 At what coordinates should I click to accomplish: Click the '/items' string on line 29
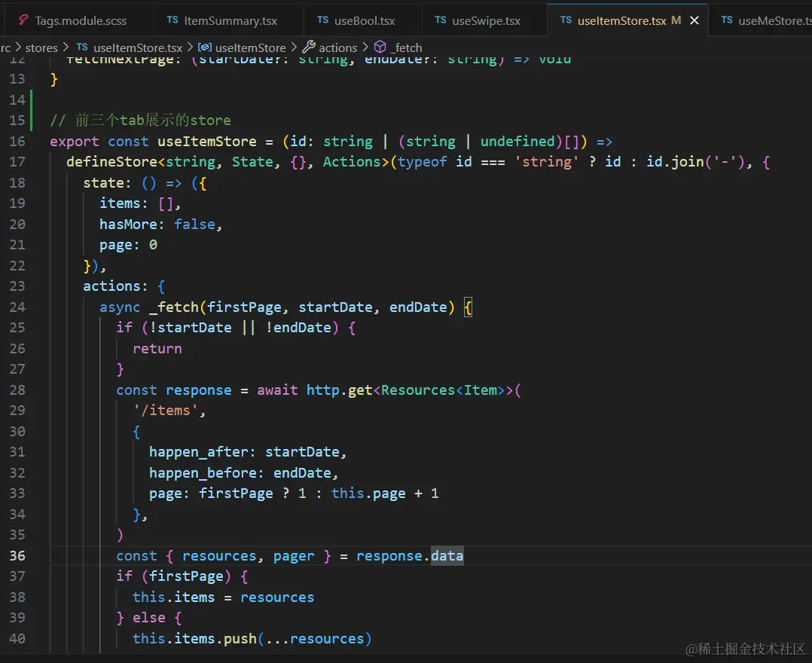point(166,411)
